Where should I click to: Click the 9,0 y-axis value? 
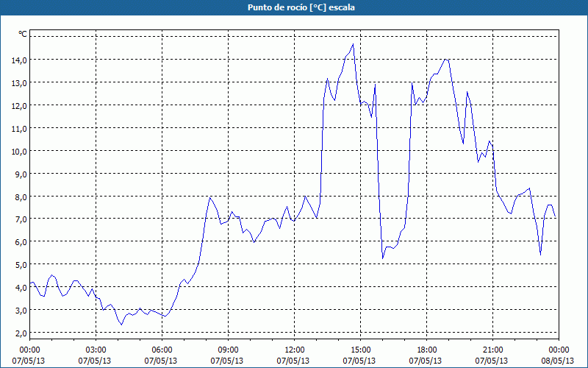21,174
